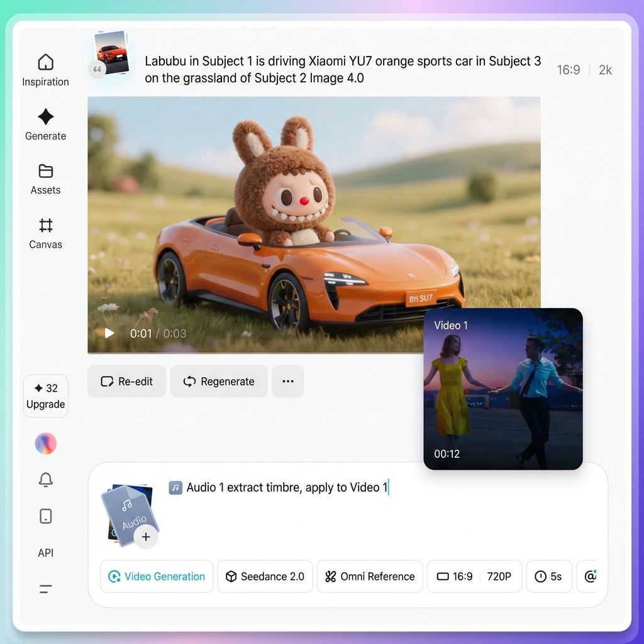Add a reference file with plus button

[x=146, y=537]
